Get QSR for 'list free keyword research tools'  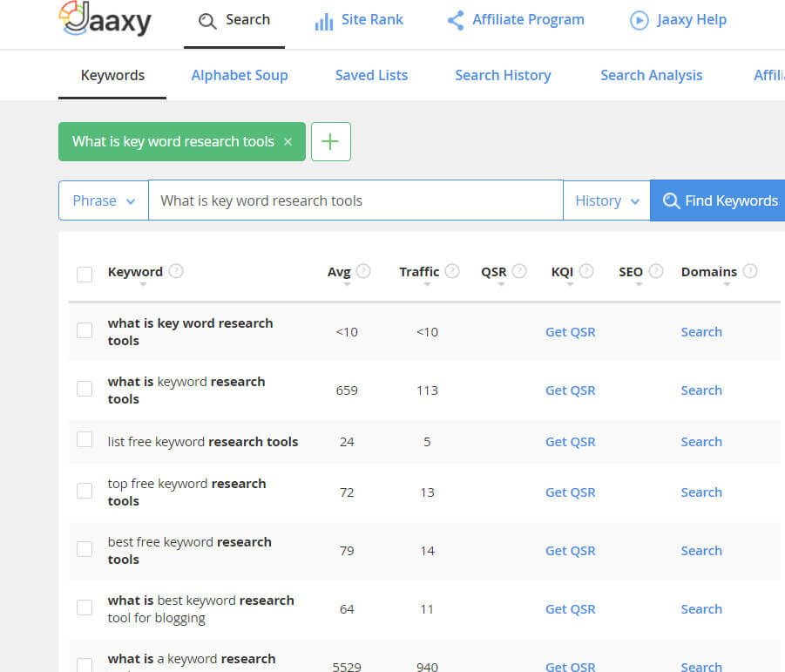click(x=570, y=442)
